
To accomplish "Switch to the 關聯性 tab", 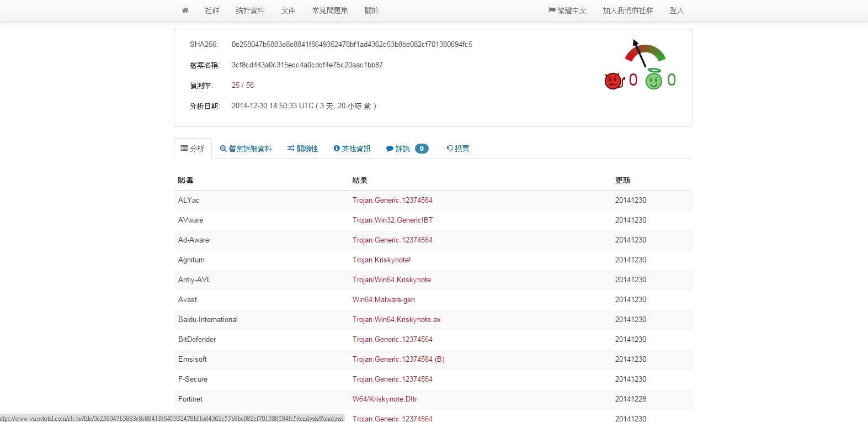I will click(x=302, y=149).
